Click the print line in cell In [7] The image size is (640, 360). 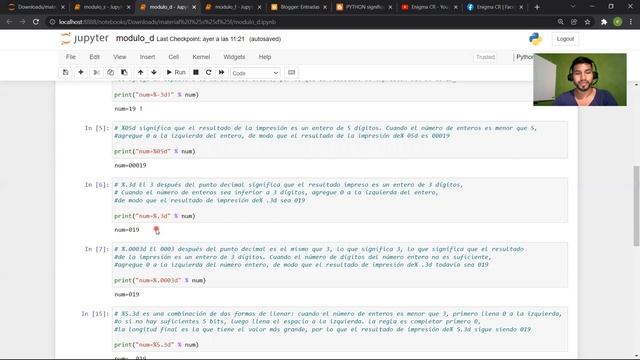point(160,280)
